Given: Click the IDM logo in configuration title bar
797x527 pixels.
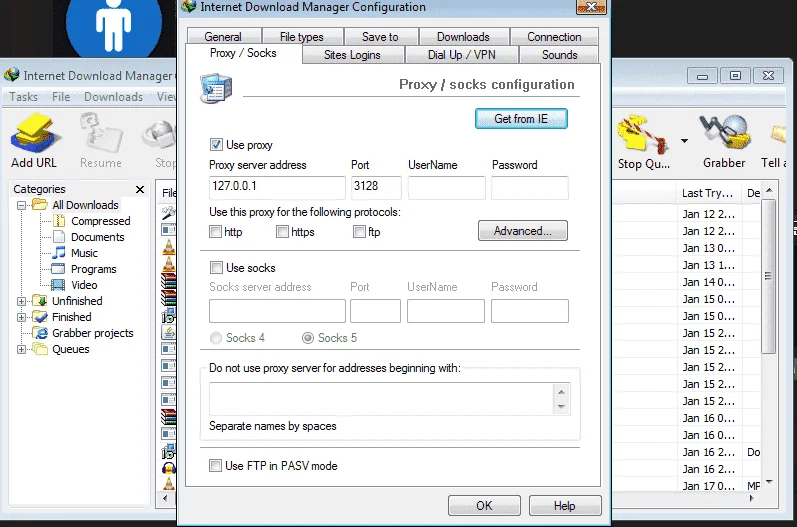Looking at the screenshot, I should (x=189, y=7).
